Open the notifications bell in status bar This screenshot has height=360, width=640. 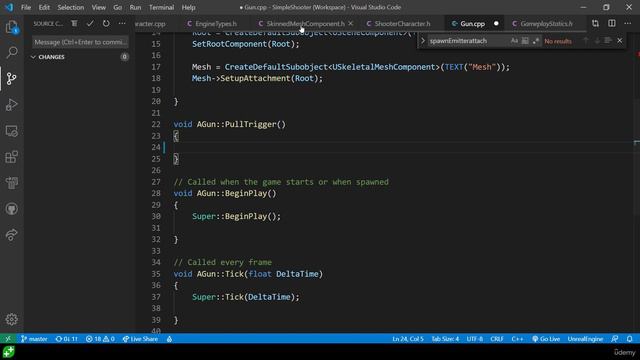(629, 339)
